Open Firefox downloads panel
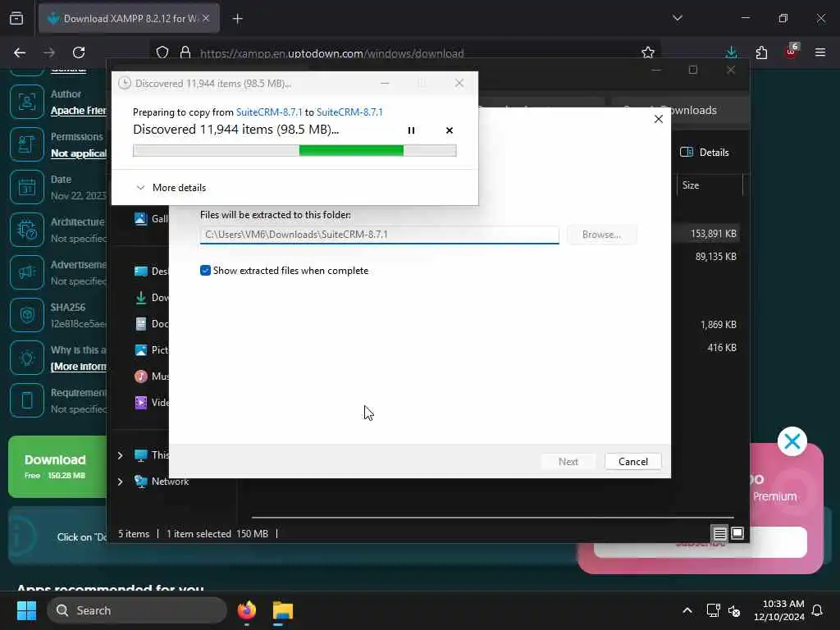840x630 pixels. (x=731, y=52)
